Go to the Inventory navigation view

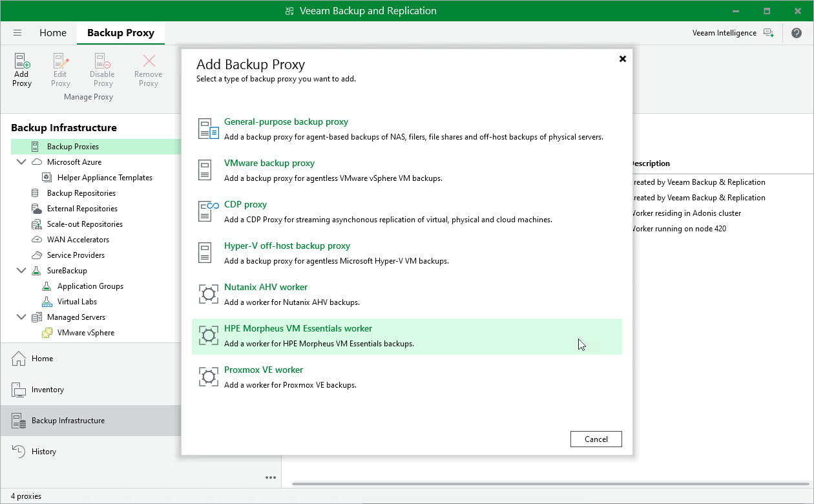click(48, 390)
